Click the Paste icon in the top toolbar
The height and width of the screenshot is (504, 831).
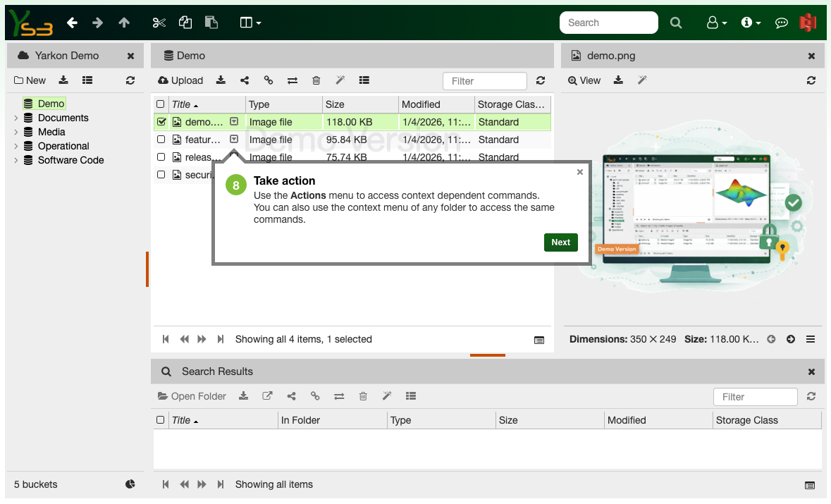(x=211, y=22)
